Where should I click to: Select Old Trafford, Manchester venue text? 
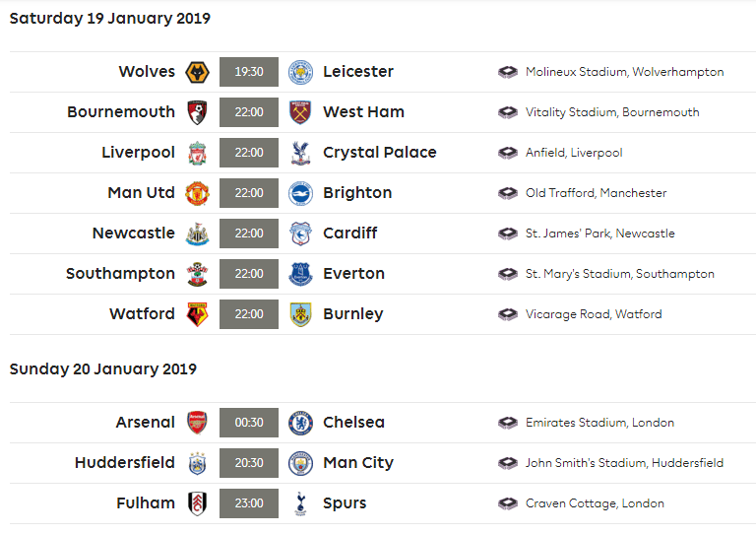click(x=596, y=193)
